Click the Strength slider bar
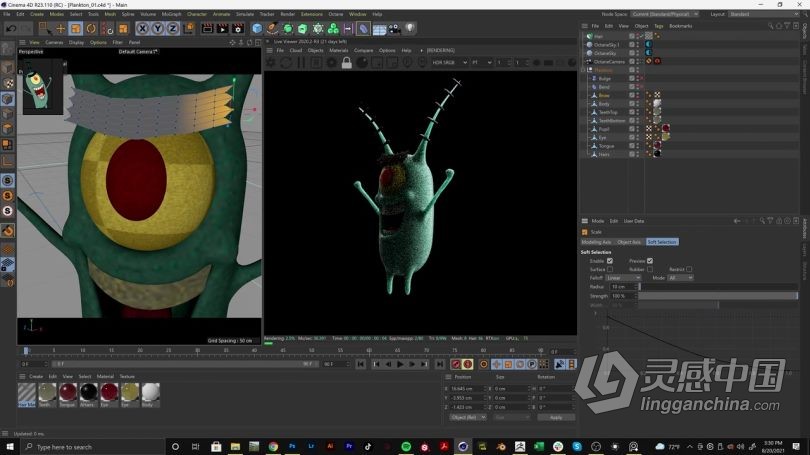The image size is (810, 455). click(x=718, y=296)
